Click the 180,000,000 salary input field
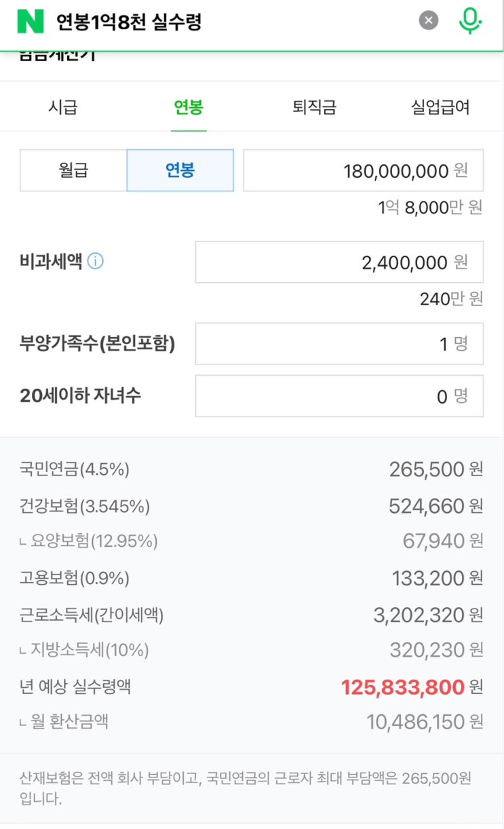The image size is (504, 829). 363,170
